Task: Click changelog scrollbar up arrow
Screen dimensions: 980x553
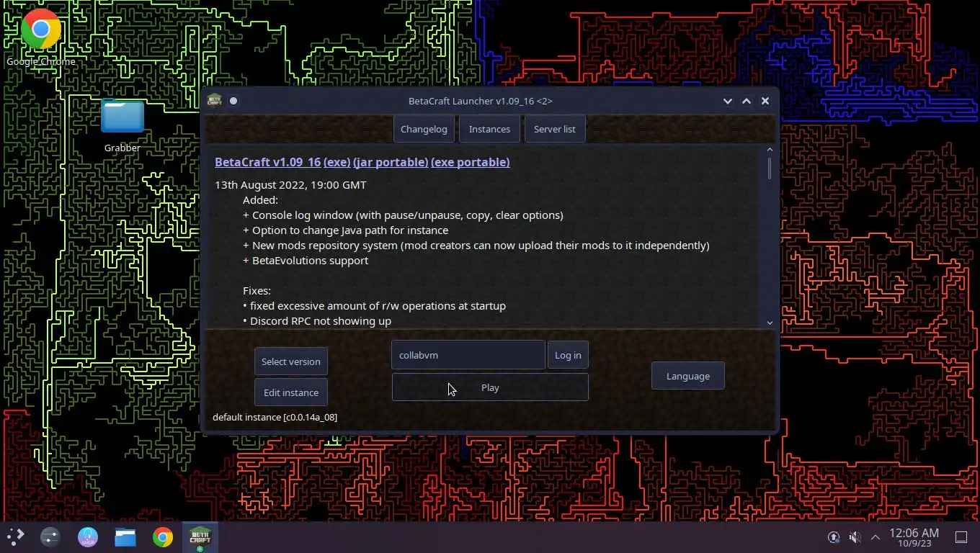Action: pyautogui.click(x=770, y=150)
